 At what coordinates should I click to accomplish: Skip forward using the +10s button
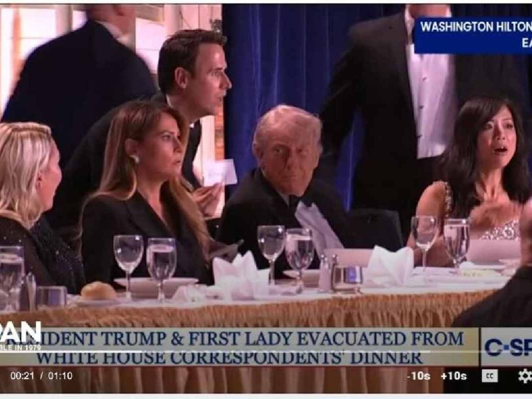click(454, 376)
